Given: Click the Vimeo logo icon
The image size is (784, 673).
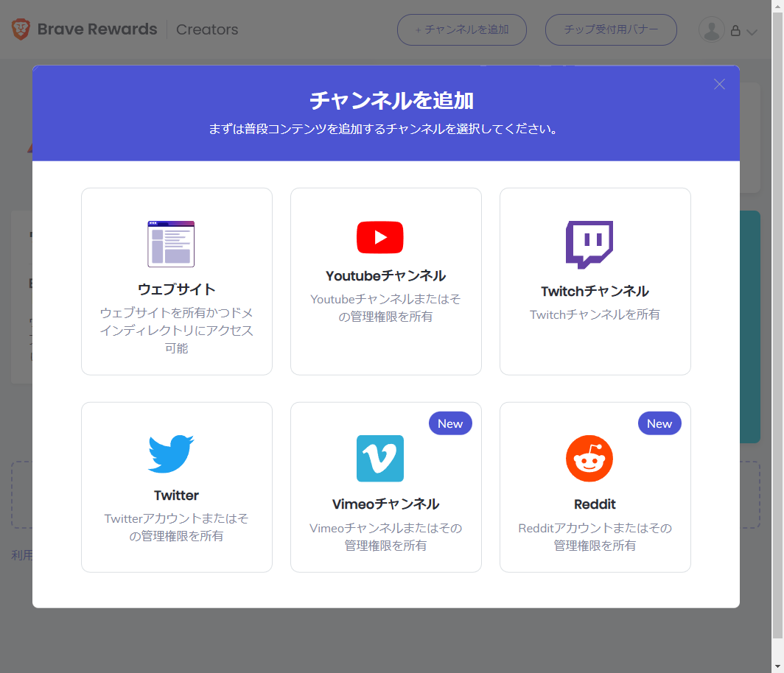Looking at the screenshot, I should (x=380, y=458).
